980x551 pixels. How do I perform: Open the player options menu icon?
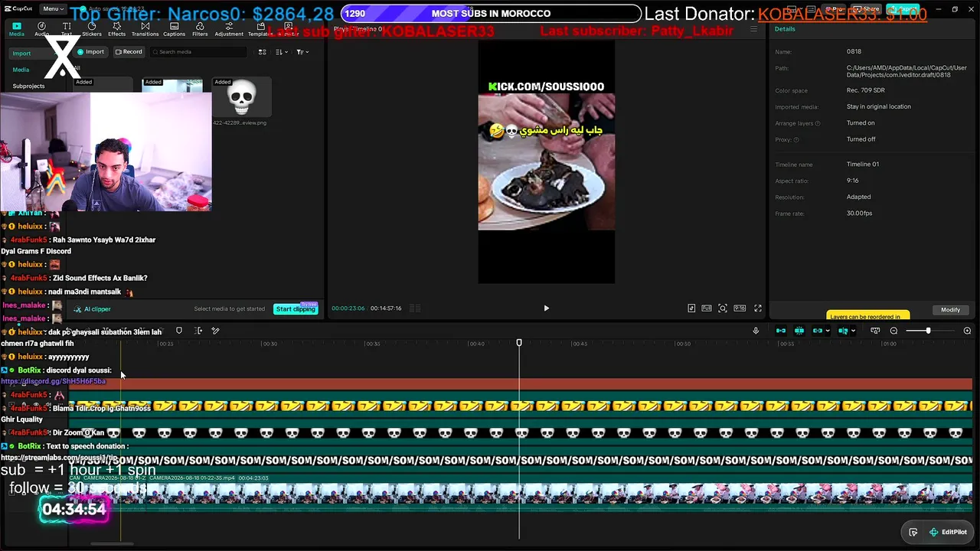coord(754,29)
